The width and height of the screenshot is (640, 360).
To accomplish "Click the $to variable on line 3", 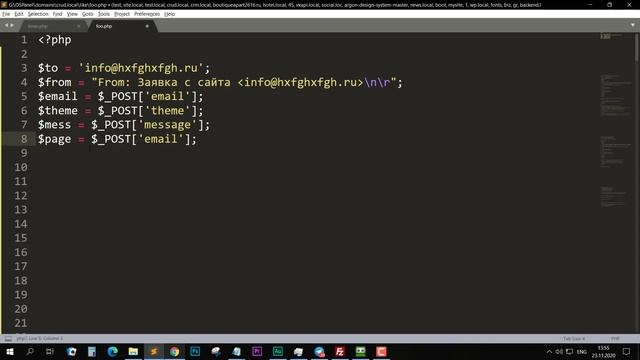I will click(x=48, y=68).
